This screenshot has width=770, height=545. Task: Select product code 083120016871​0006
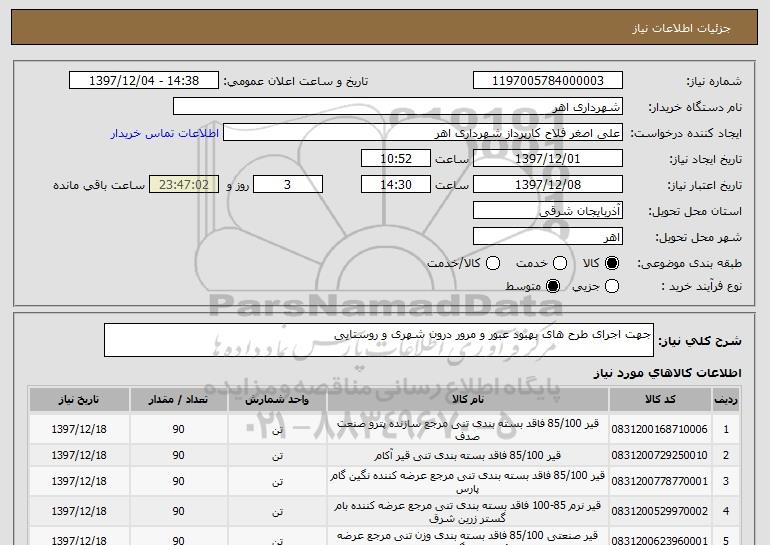pyautogui.click(x=660, y=429)
